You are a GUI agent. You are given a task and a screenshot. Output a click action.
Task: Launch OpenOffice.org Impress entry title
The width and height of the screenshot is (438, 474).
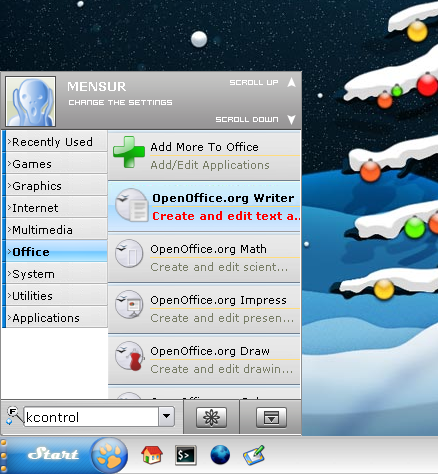coord(218,300)
